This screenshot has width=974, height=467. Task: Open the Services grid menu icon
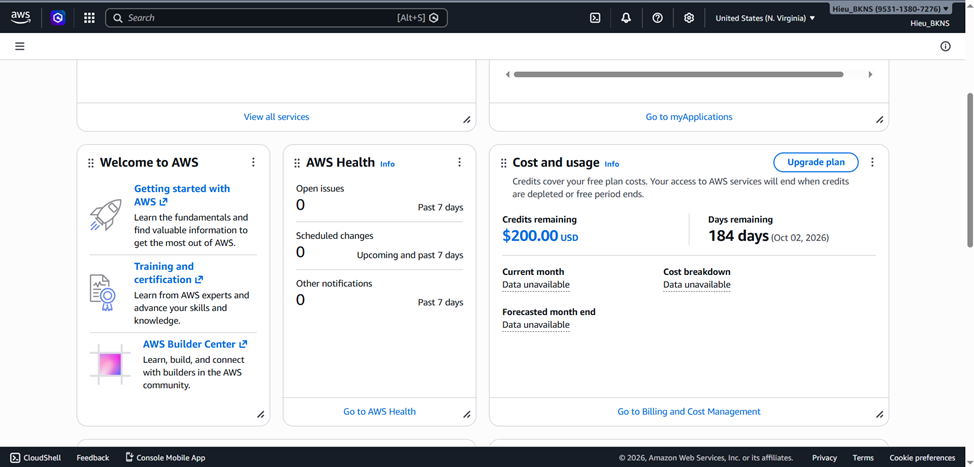[x=89, y=18]
